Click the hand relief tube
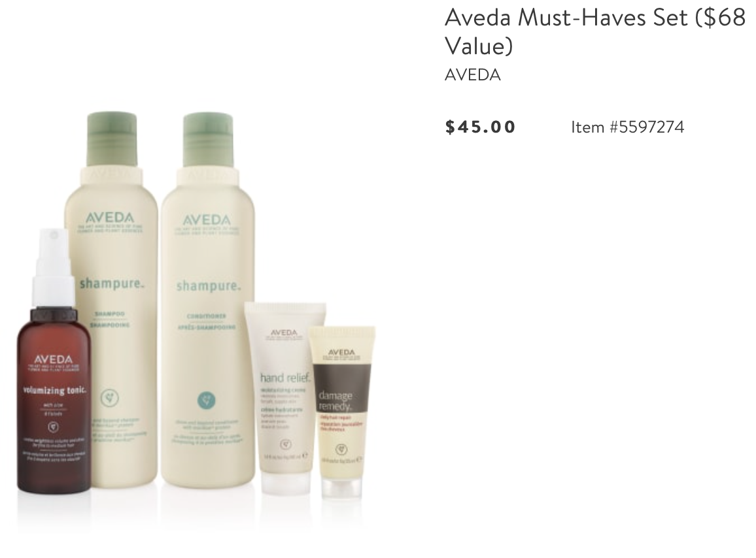The image size is (756, 558). pyautogui.click(x=284, y=398)
